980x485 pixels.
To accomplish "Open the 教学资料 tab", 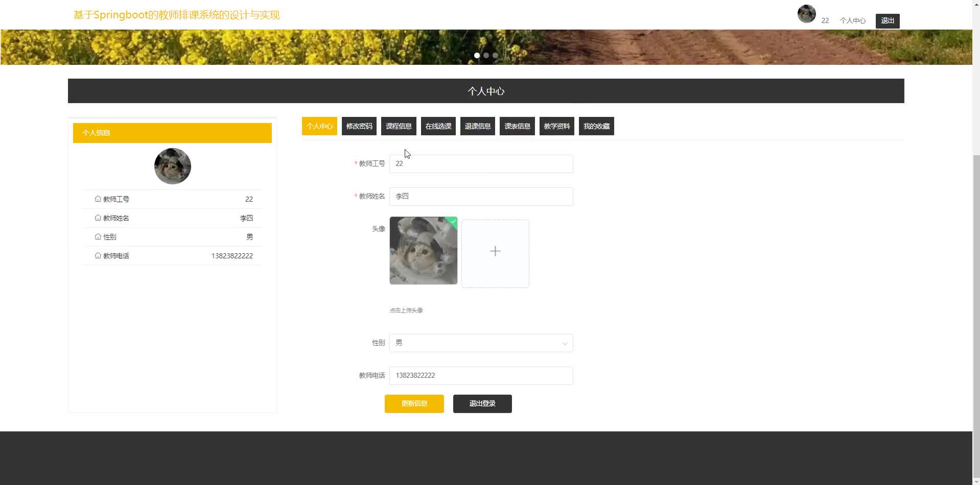I will click(x=557, y=126).
